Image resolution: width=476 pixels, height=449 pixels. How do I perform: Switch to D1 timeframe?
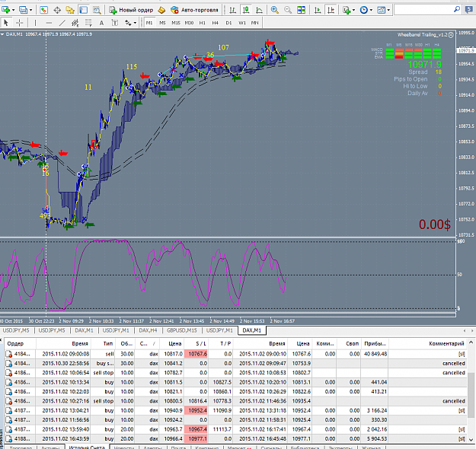point(228,23)
